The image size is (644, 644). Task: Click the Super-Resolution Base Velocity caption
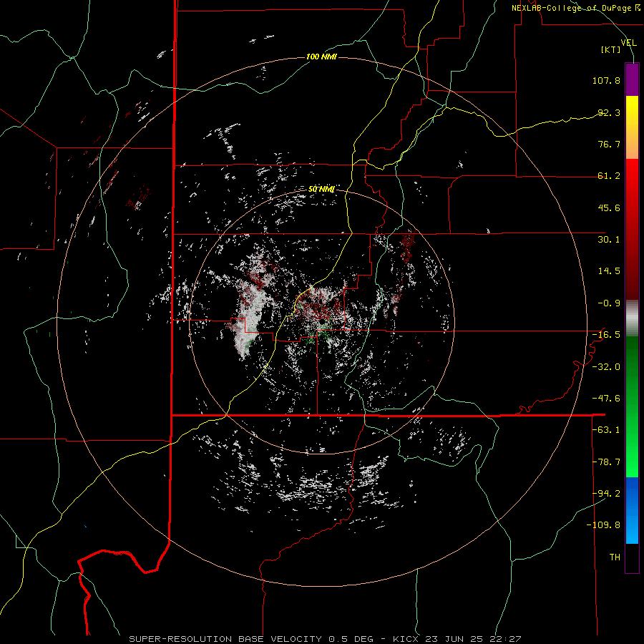[325, 639]
